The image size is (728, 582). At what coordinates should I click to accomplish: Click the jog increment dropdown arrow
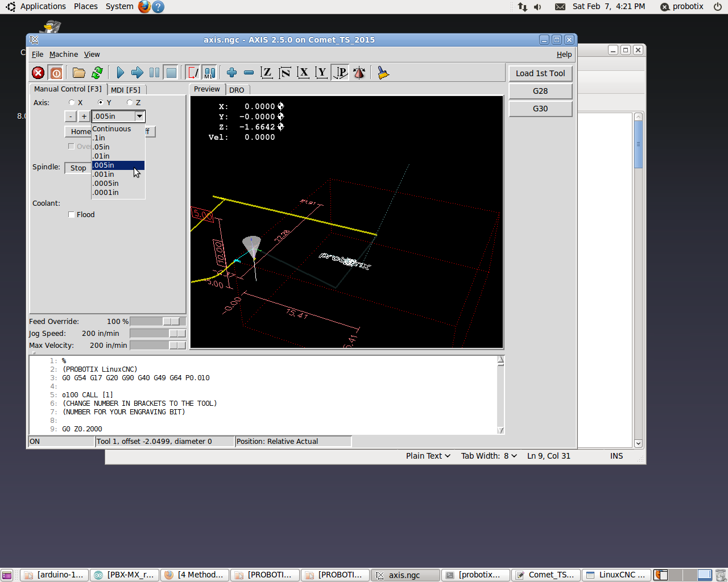click(x=139, y=117)
